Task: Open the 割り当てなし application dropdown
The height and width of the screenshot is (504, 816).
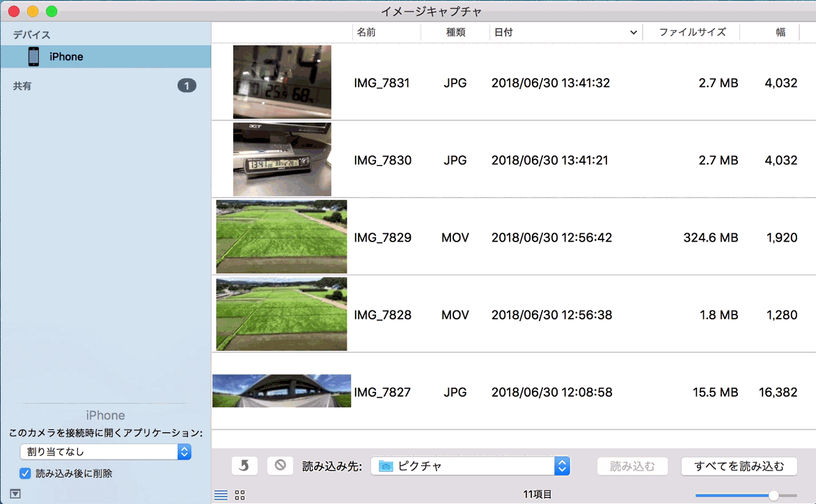Action: point(105,452)
